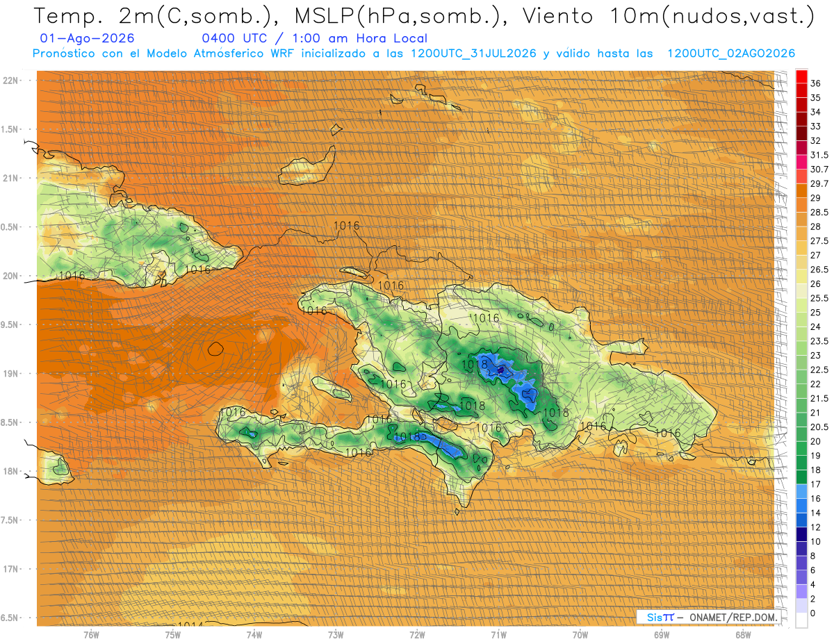Screen dimensions: 834x644
Task: Click the '22N' latitude axis label
Action: click(x=10, y=80)
